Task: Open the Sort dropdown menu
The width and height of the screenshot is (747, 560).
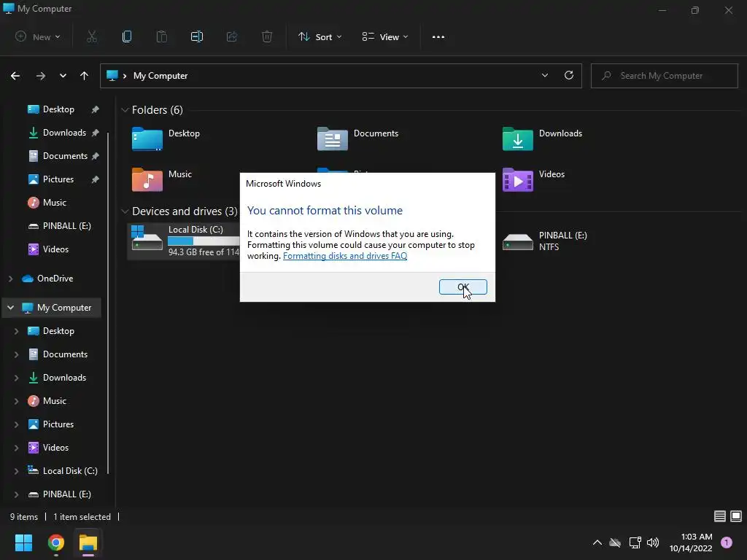Action: [x=320, y=36]
